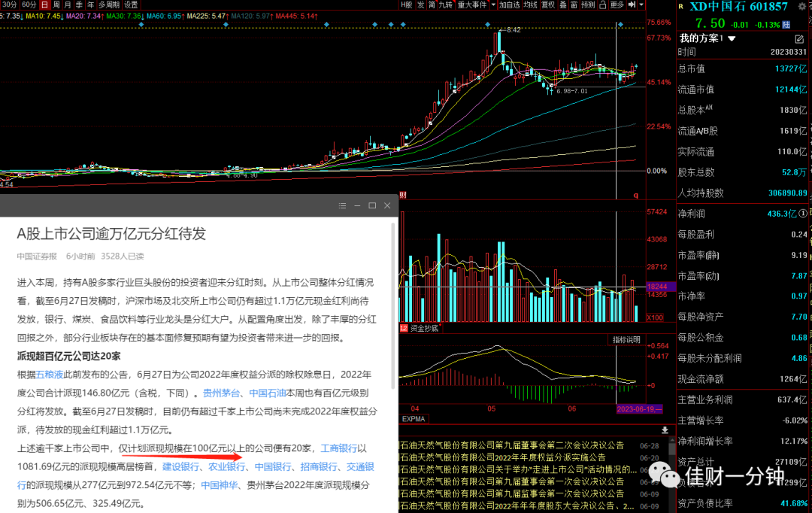The width and height of the screenshot is (812, 513).
Task: Open list menu icon in article window
Action: pos(342,205)
